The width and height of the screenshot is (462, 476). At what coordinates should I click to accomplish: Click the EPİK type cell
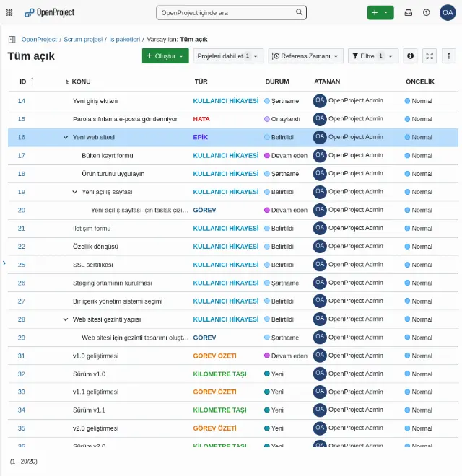pyautogui.click(x=200, y=137)
